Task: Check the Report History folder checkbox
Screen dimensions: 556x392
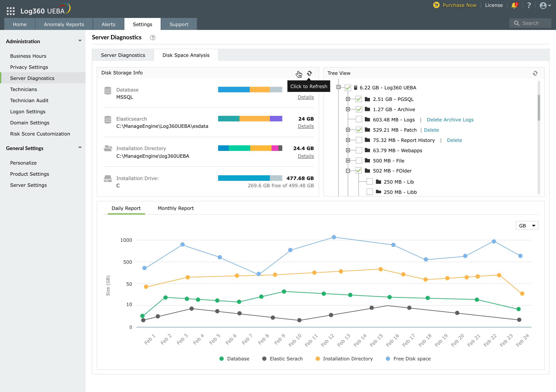Action: click(359, 140)
